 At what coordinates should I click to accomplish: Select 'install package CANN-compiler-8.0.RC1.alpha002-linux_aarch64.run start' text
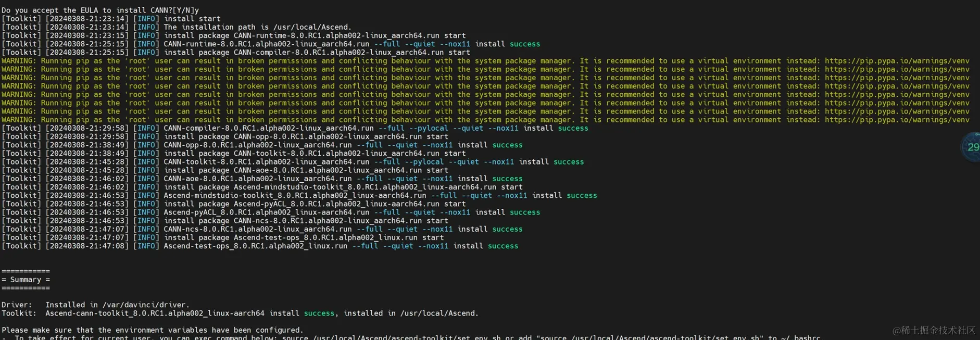click(317, 52)
